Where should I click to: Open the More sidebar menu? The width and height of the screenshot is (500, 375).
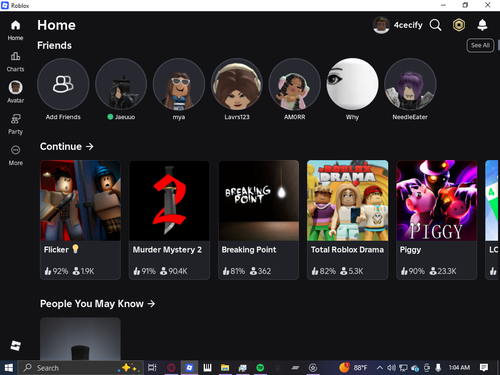[15, 155]
